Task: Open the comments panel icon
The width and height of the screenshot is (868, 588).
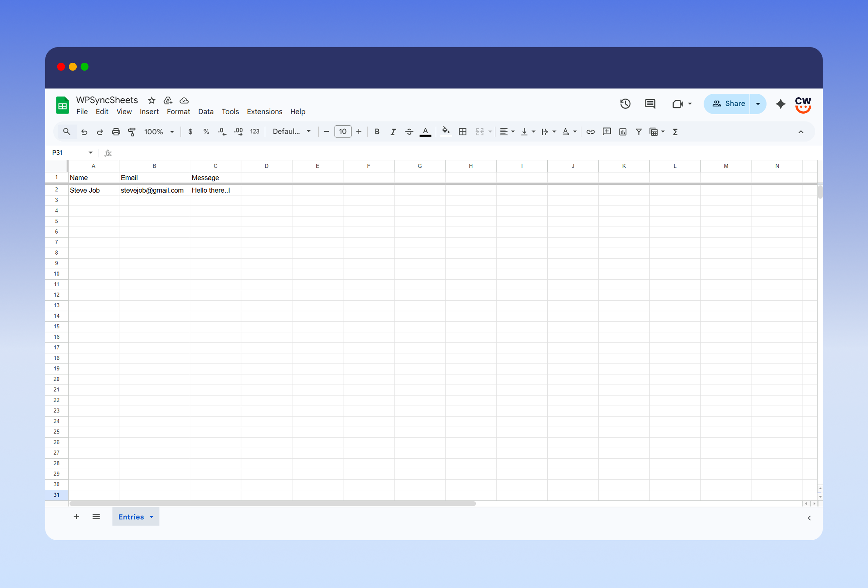Action: 650,104
